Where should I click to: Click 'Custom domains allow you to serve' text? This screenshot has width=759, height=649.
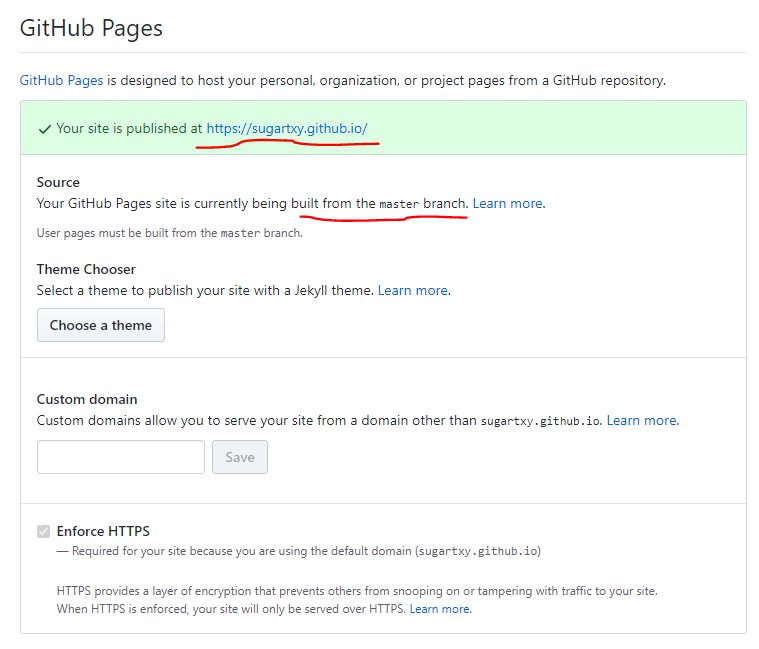pyautogui.click(x=319, y=421)
